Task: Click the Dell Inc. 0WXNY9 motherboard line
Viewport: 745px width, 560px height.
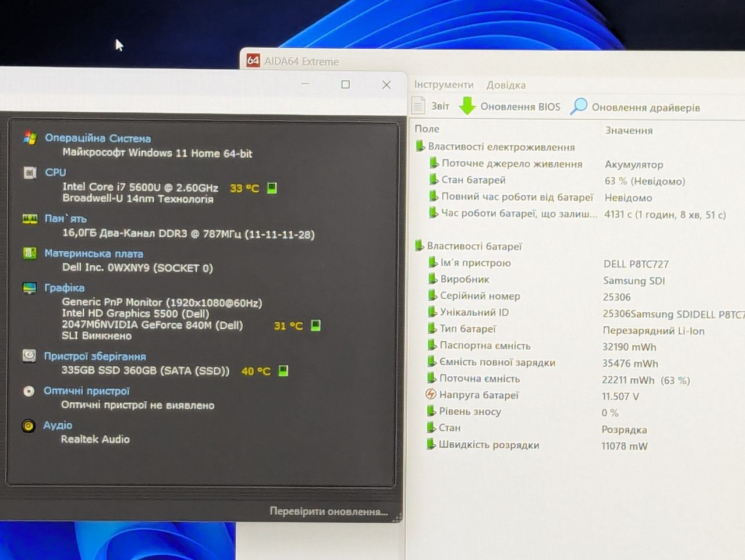Action: [137, 267]
